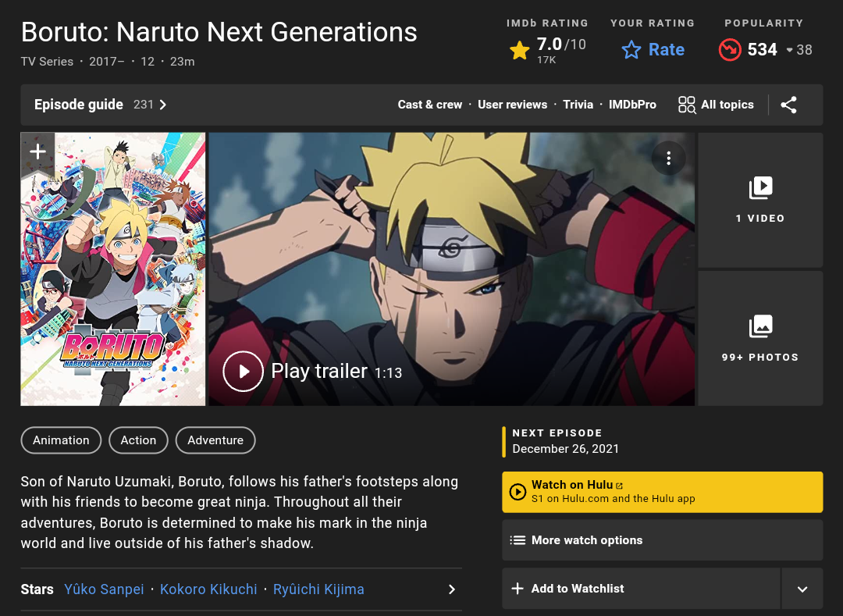Viewport: 843px width, 616px height.
Task: Open Yûko Sanpei's profile link
Action: 104,589
